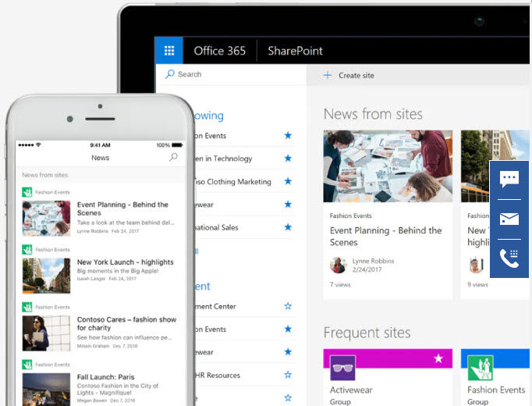Follow the HR Resources site with star
Screen dimensions: 532x406
point(288,375)
